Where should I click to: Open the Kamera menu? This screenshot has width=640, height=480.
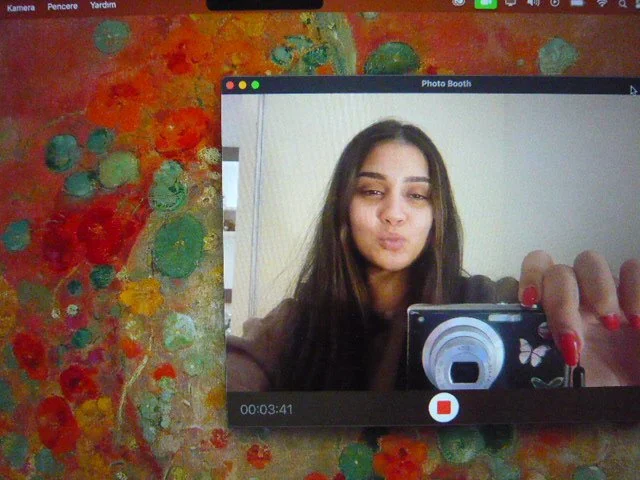click(21, 7)
